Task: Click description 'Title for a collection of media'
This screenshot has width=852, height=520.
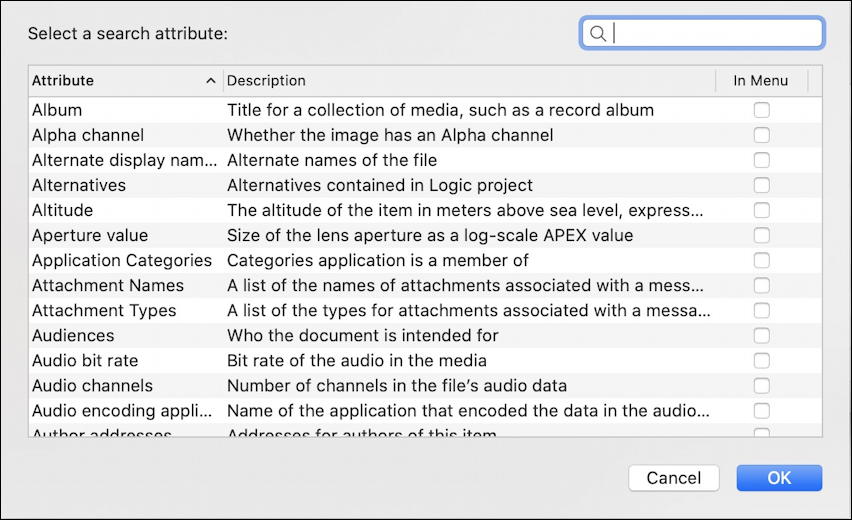Action: point(441,110)
